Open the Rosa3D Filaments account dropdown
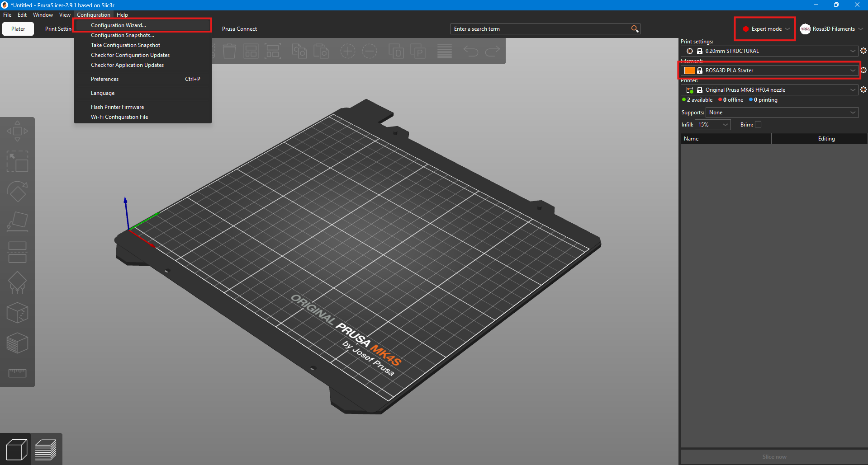This screenshot has height=465, width=868. tap(832, 29)
